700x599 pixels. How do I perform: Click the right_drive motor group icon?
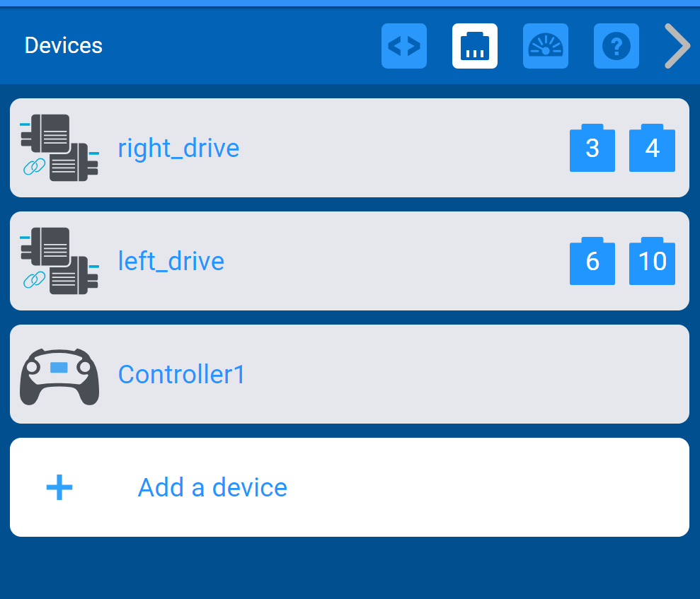tap(59, 148)
